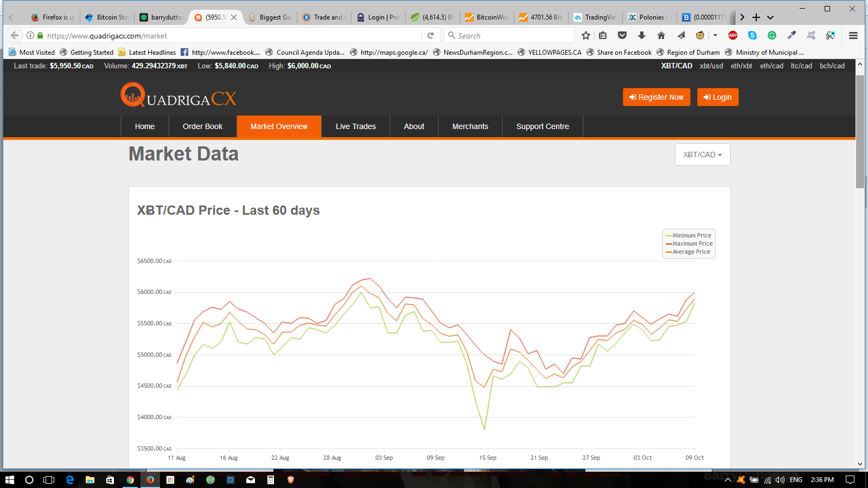Image resolution: width=868 pixels, height=488 pixels.
Task: Open the Firefox hamburger menu
Action: [853, 36]
